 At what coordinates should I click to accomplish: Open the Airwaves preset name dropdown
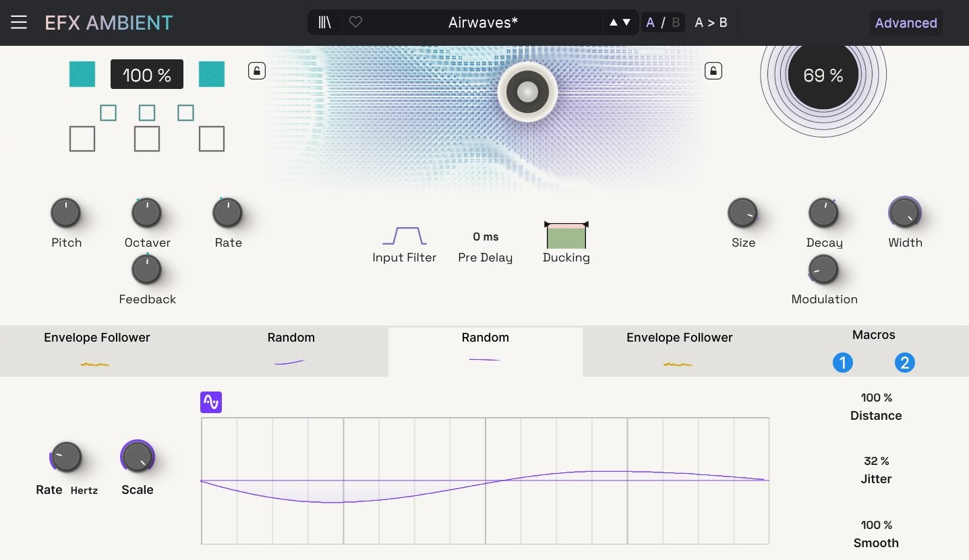pos(483,22)
